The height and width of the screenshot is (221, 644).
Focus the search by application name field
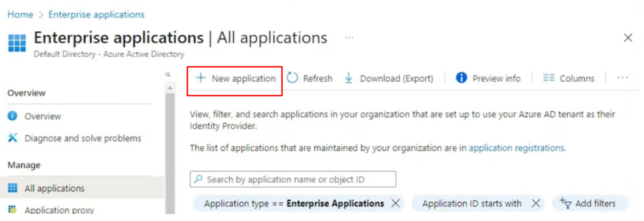click(293, 179)
